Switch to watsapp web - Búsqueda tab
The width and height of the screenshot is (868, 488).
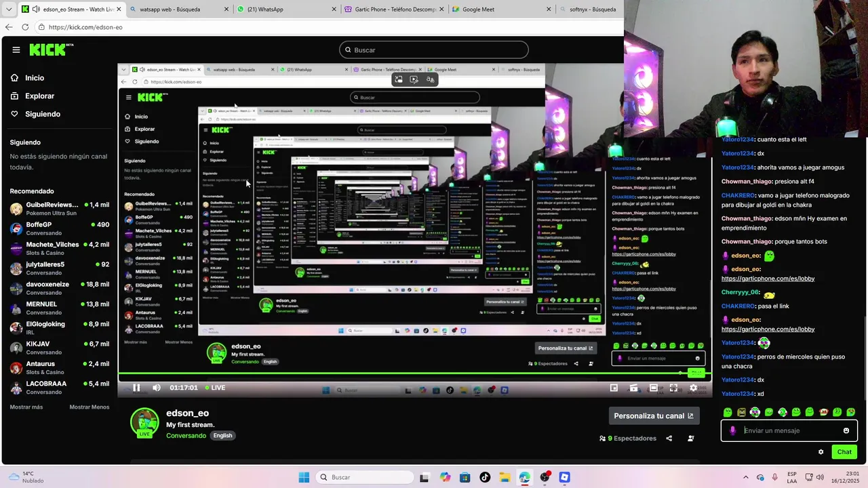179,9
